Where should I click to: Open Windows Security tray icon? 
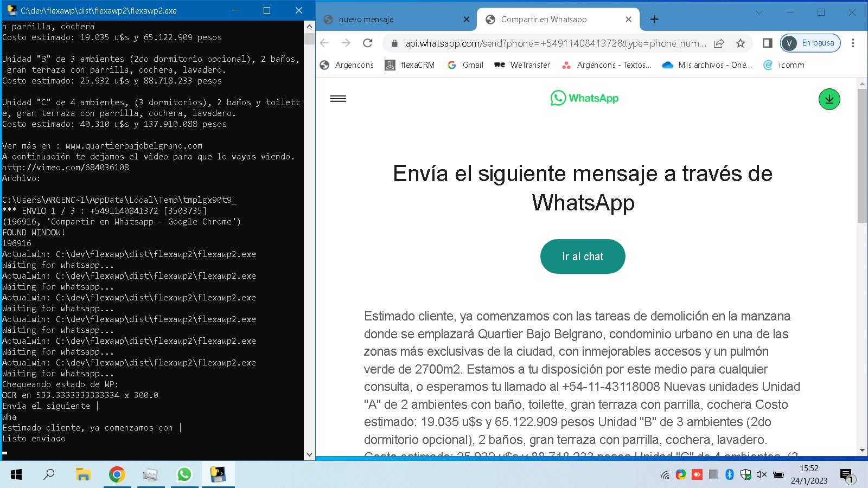pyautogui.click(x=745, y=474)
